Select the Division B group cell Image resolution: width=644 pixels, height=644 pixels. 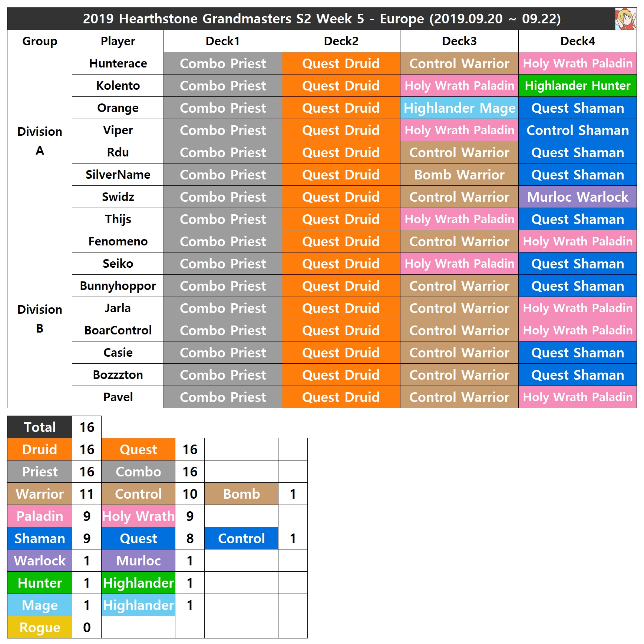click(40, 319)
